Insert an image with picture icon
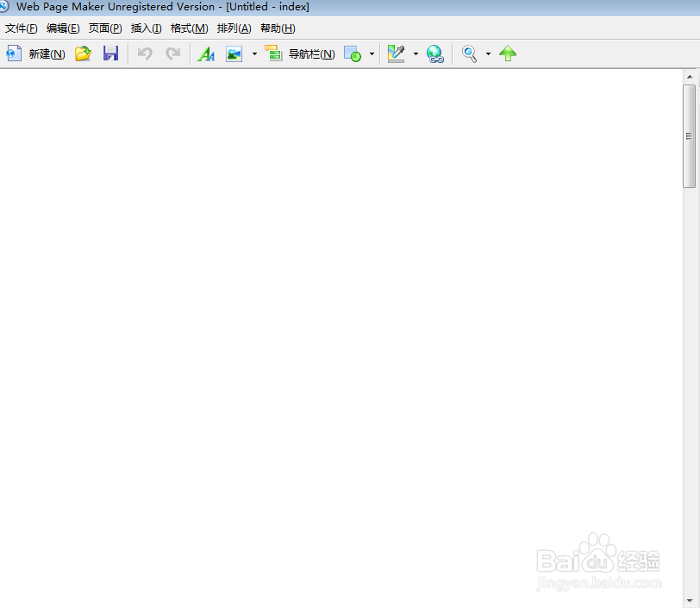 (x=234, y=54)
